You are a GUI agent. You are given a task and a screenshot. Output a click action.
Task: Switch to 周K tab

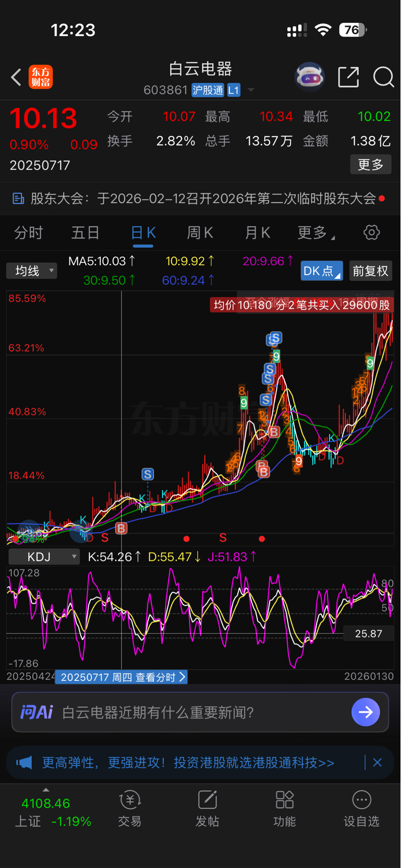click(x=200, y=233)
